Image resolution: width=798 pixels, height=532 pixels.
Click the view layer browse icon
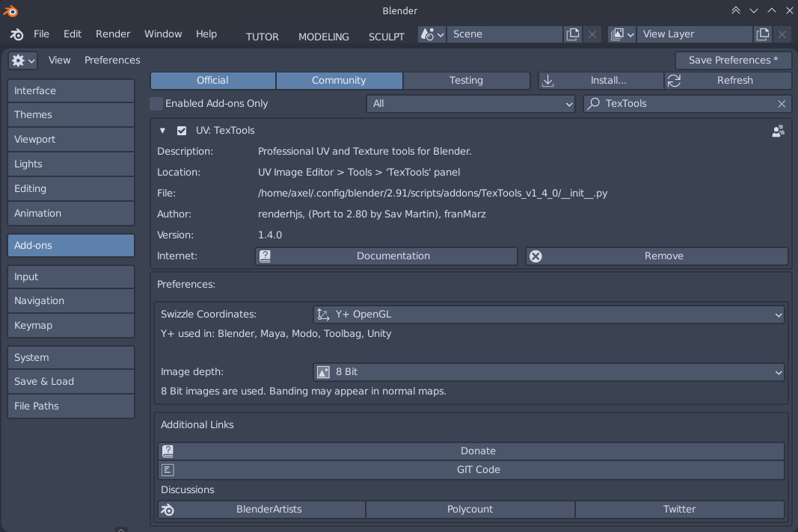(622, 34)
